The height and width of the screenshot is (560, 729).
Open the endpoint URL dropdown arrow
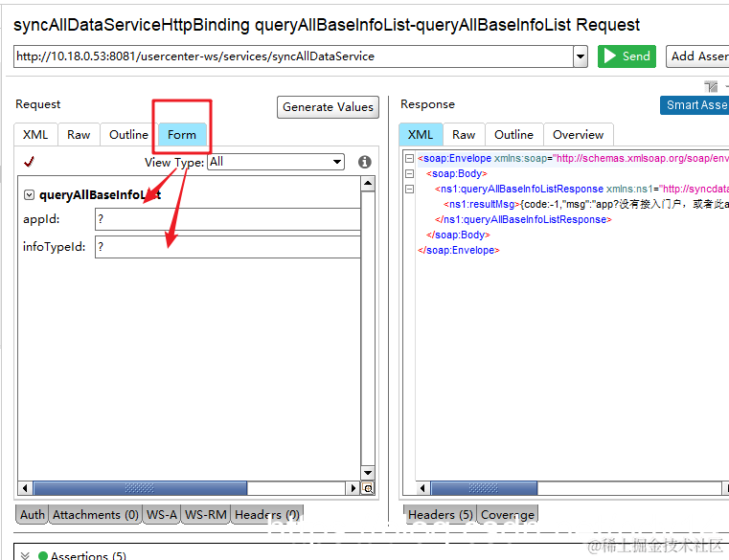coord(580,56)
